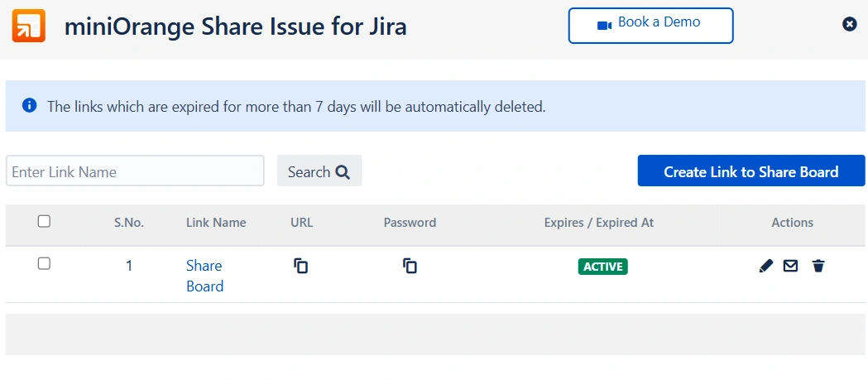Select the checkbox for row 1
This screenshot has height=380, width=868.
tap(44, 263)
